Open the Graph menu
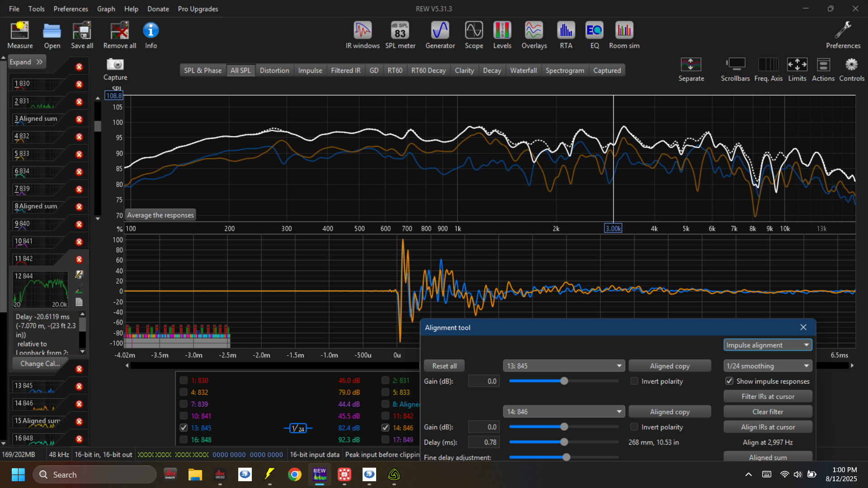The image size is (868, 488). 106,9
